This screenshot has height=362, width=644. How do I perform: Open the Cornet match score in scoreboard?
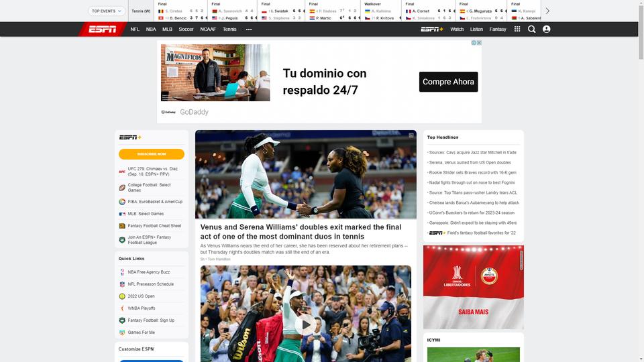(429, 11)
